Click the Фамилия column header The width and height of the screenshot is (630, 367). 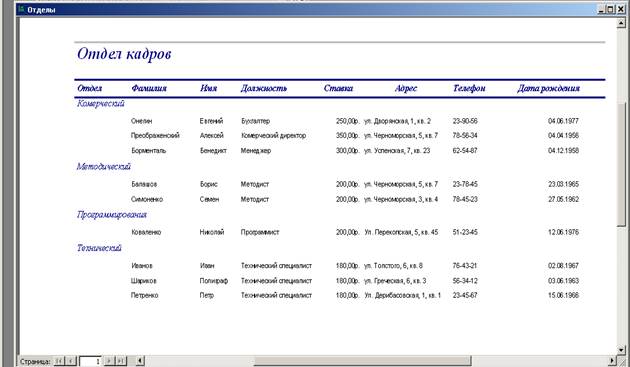(149, 88)
